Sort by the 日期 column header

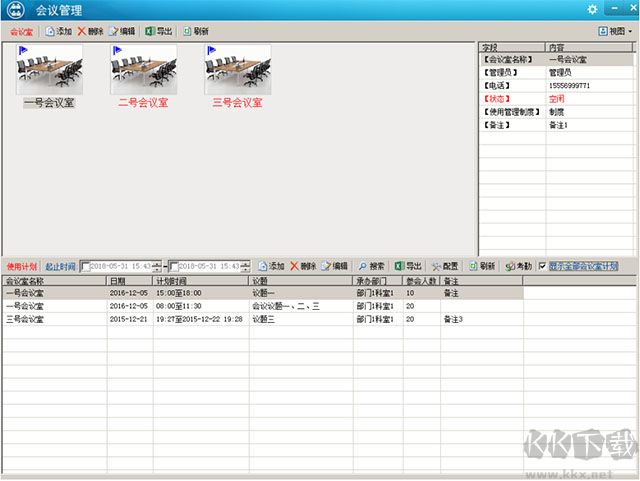(x=129, y=281)
